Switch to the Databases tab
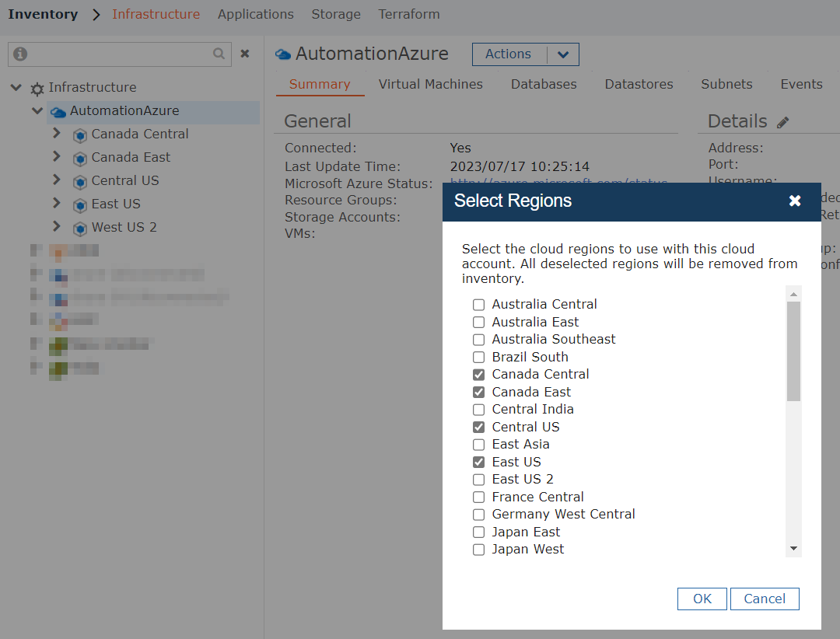Image resolution: width=840 pixels, height=639 pixels. click(544, 85)
